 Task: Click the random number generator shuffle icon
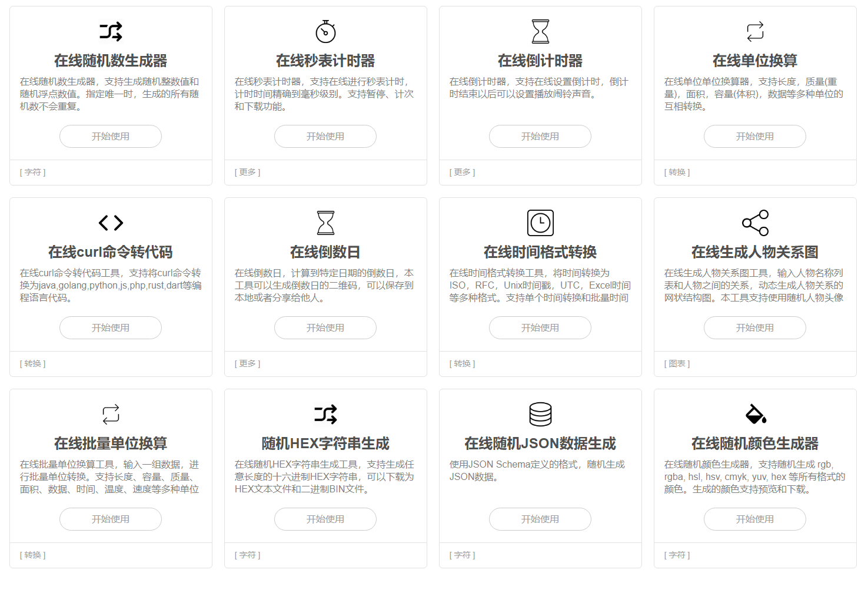(x=111, y=30)
